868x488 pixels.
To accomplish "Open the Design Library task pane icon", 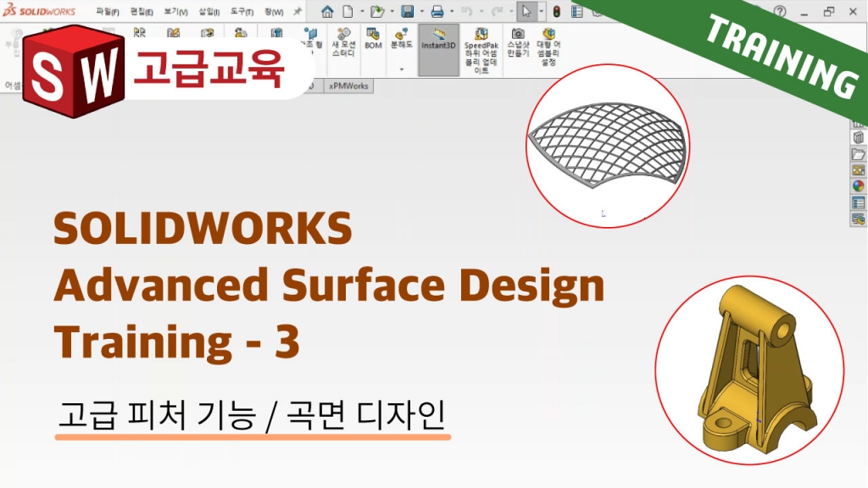I will point(858,138).
